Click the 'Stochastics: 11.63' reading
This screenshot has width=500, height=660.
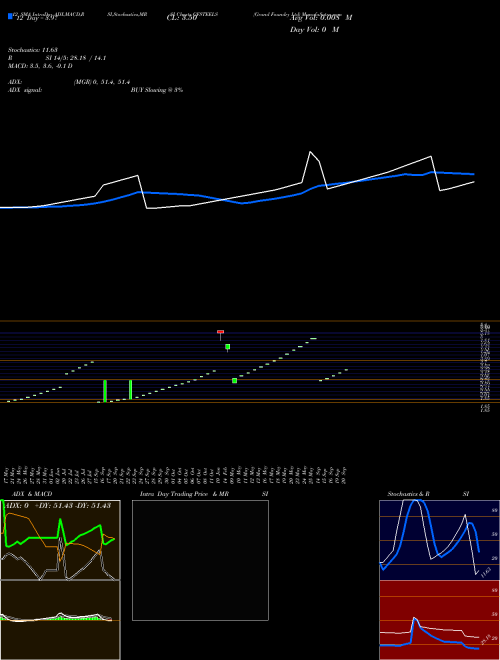coord(32,50)
